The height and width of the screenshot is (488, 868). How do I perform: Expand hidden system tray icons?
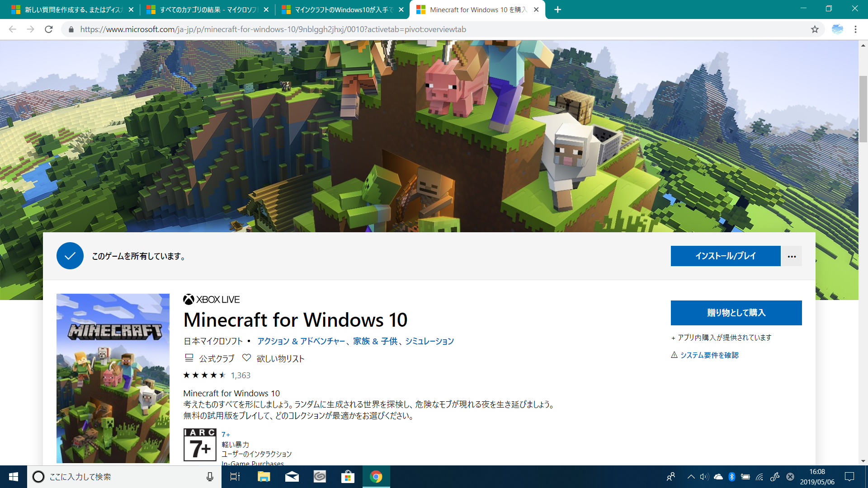point(691,477)
